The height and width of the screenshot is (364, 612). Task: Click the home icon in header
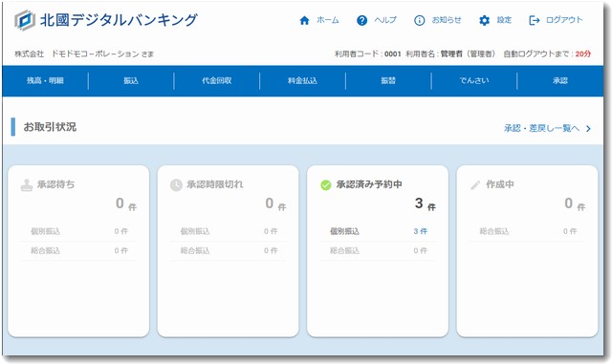click(304, 20)
